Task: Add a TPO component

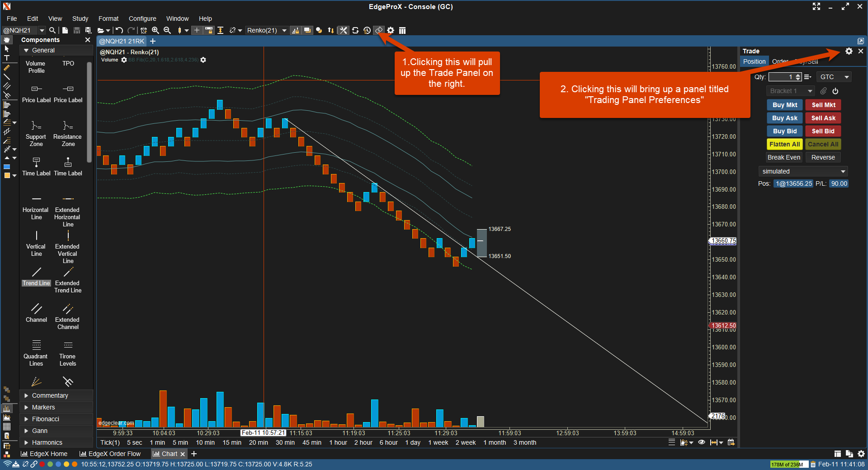Action: (68, 63)
